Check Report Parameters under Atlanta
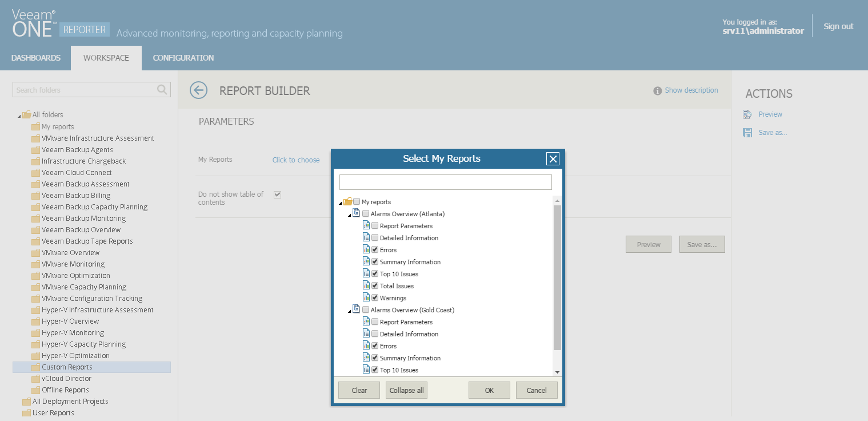This screenshot has height=421, width=868. pyautogui.click(x=375, y=226)
